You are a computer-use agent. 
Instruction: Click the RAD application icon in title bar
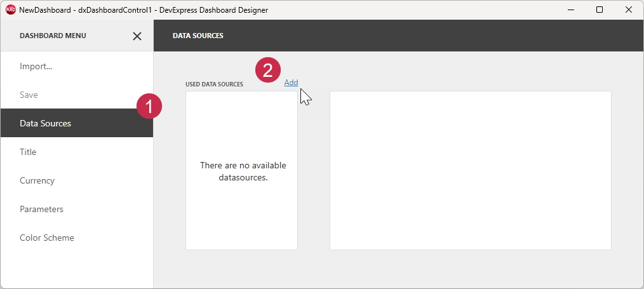pos(11,10)
